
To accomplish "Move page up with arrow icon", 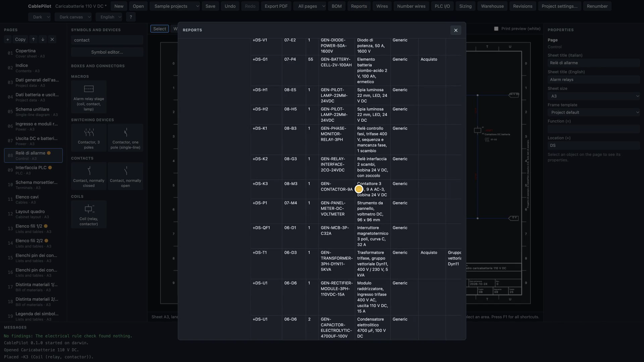I will click(x=33, y=40).
